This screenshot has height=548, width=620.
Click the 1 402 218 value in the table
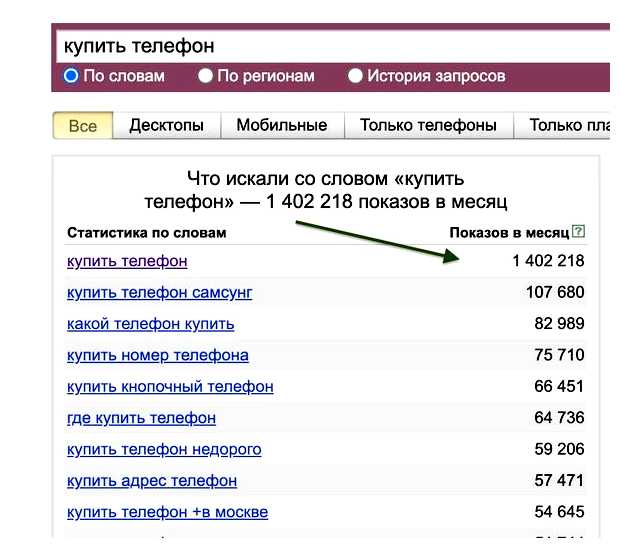point(548,261)
